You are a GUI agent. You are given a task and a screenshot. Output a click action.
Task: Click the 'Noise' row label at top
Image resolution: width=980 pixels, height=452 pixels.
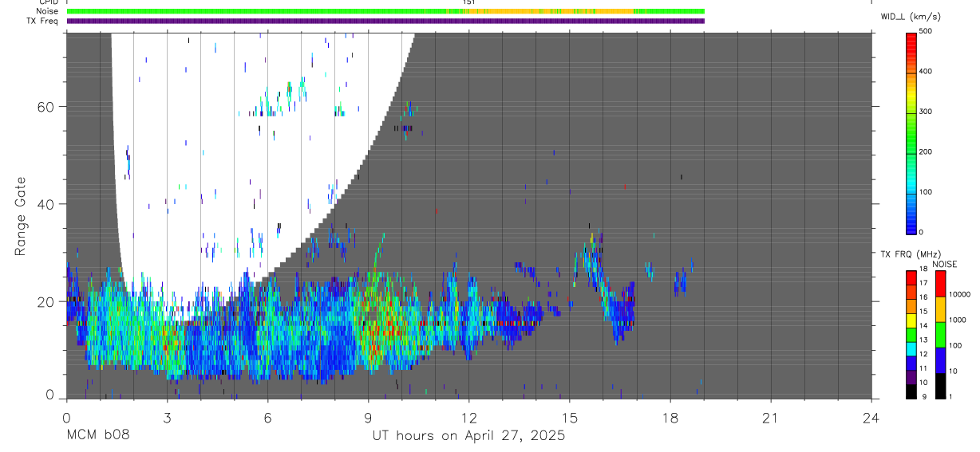tap(48, 11)
